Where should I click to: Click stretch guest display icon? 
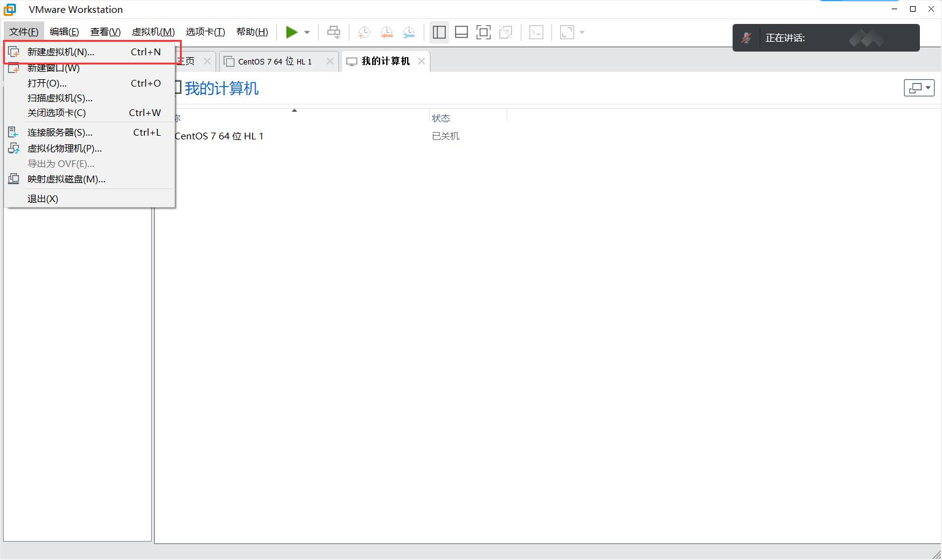point(567,33)
